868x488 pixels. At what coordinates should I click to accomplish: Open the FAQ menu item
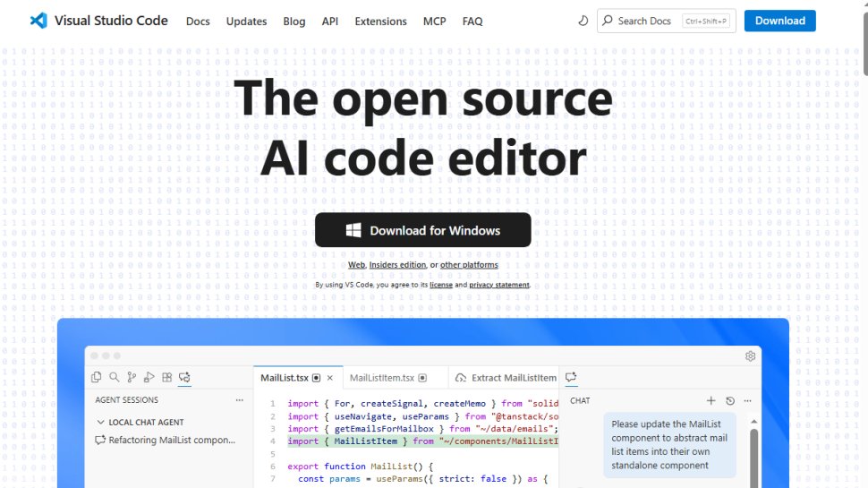point(472,21)
